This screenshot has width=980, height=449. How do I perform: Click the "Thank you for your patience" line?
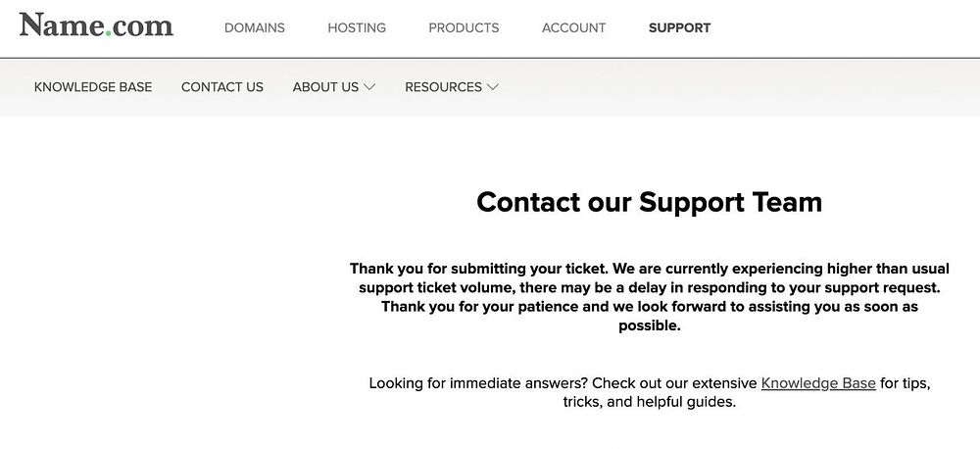click(649, 307)
